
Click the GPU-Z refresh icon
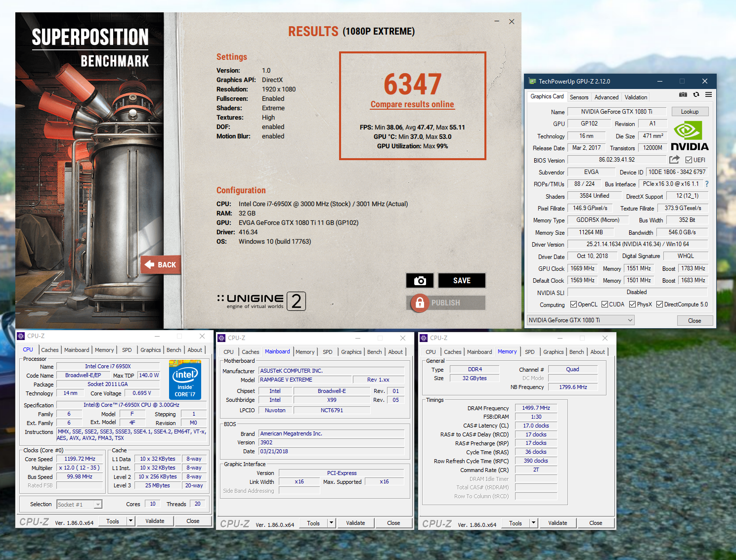(696, 94)
